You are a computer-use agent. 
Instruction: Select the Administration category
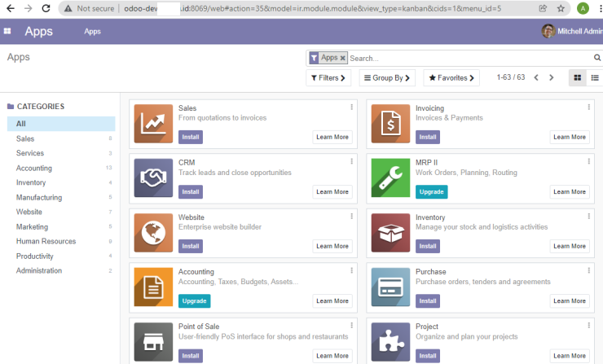click(61, 270)
